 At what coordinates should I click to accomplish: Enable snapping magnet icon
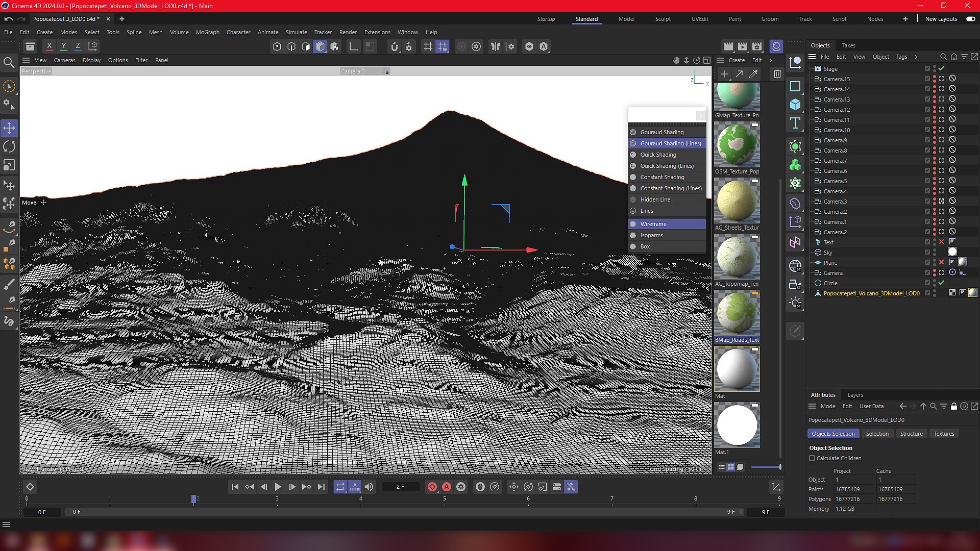(395, 46)
